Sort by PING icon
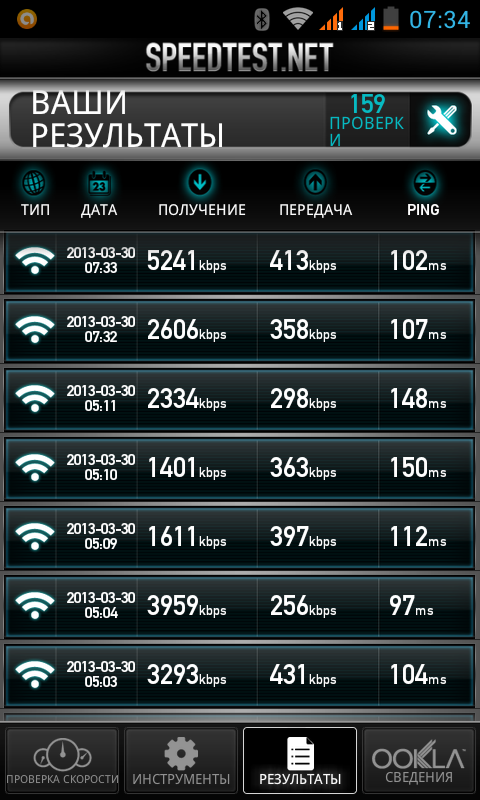Screen dimensions: 480x800 point(423,183)
